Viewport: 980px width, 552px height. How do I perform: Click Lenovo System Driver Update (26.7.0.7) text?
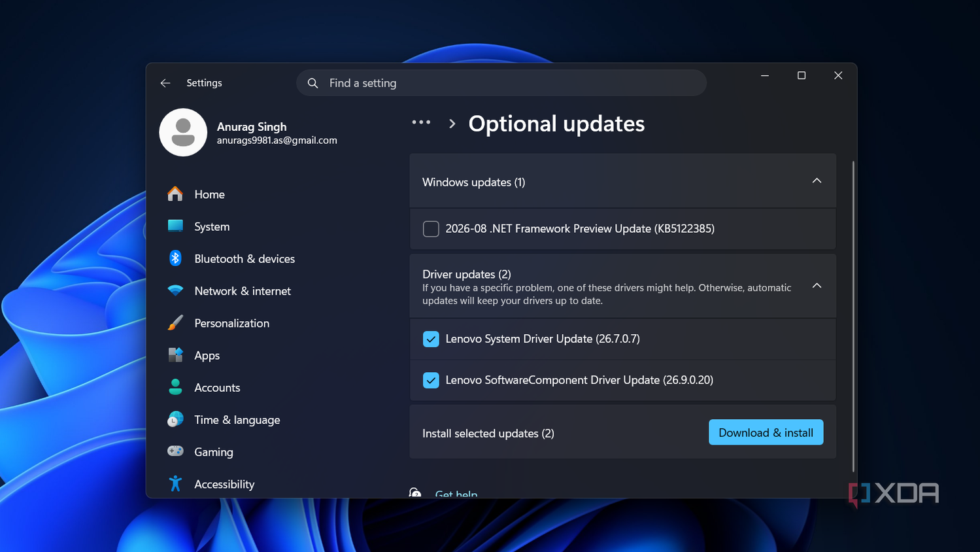[543, 339]
